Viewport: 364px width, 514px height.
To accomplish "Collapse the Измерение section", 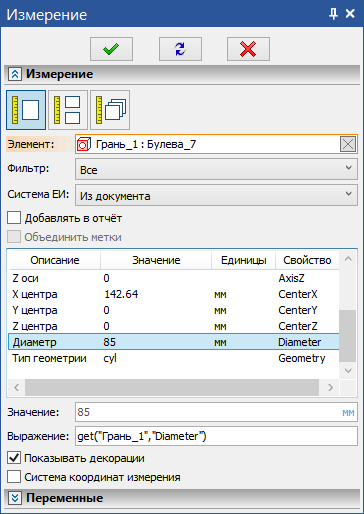I will click(15, 74).
